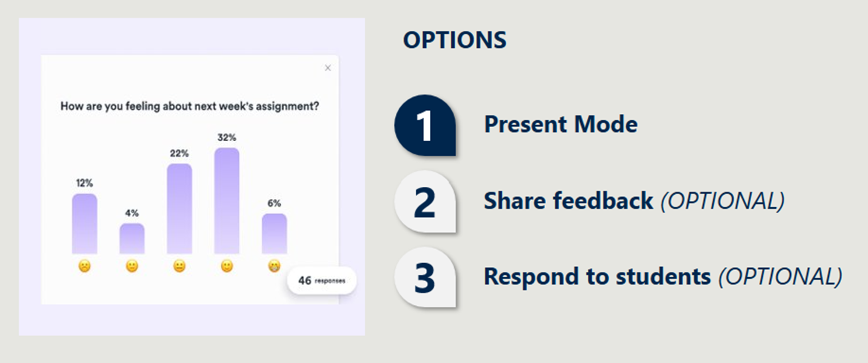Click the OPTIONS heading

click(454, 40)
